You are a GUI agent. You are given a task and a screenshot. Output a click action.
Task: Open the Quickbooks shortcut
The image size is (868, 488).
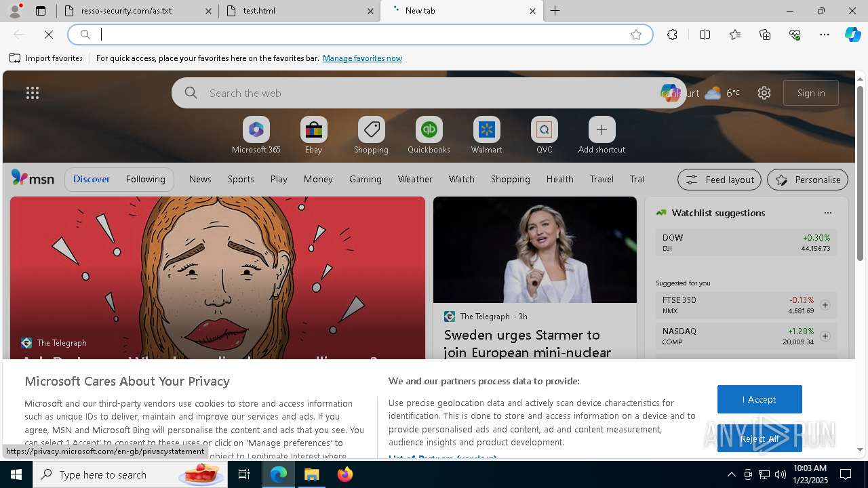(429, 135)
